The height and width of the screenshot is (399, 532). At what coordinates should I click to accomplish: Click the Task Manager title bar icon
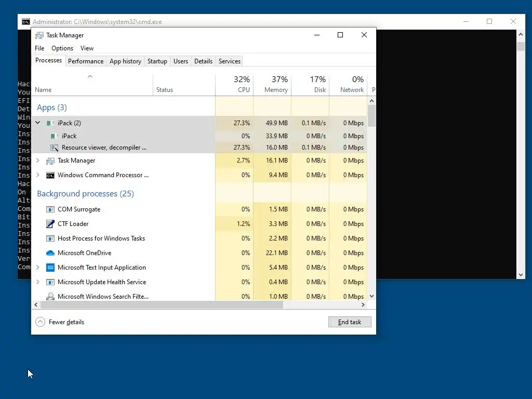point(39,35)
